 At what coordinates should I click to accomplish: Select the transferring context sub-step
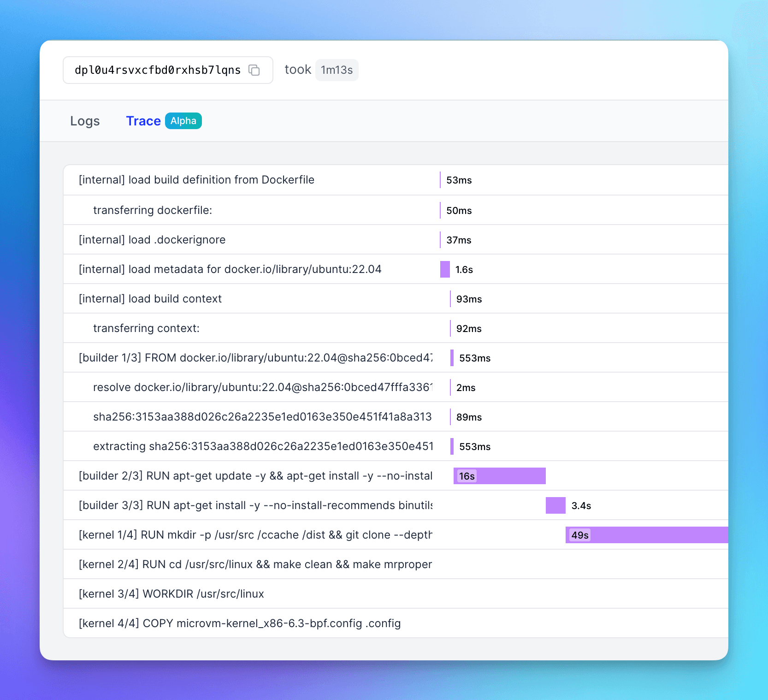(146, 328)
